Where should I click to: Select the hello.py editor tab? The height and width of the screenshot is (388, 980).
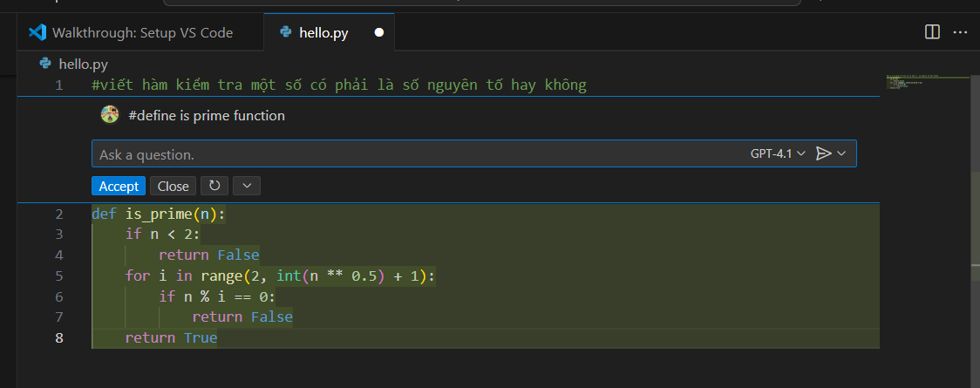pos(323,33)
